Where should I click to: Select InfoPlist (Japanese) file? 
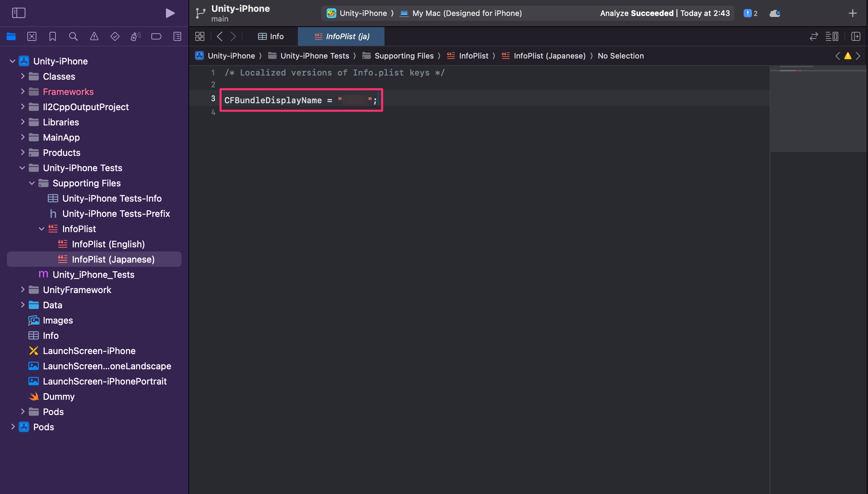click(x=94, y=259)
